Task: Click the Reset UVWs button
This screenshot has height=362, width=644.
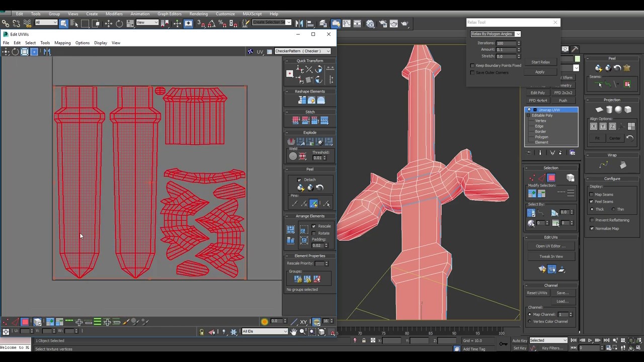Action: click(x=537, y=293)
